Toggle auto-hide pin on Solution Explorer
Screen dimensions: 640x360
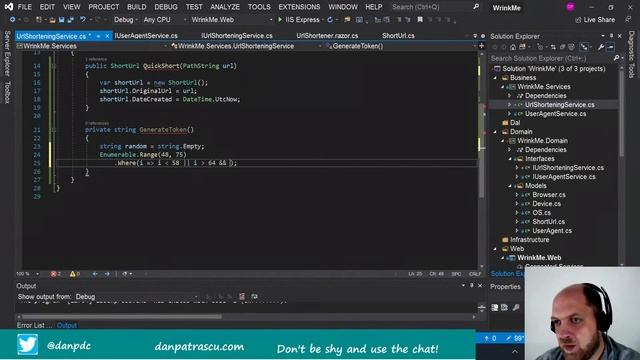click(611, 36)
